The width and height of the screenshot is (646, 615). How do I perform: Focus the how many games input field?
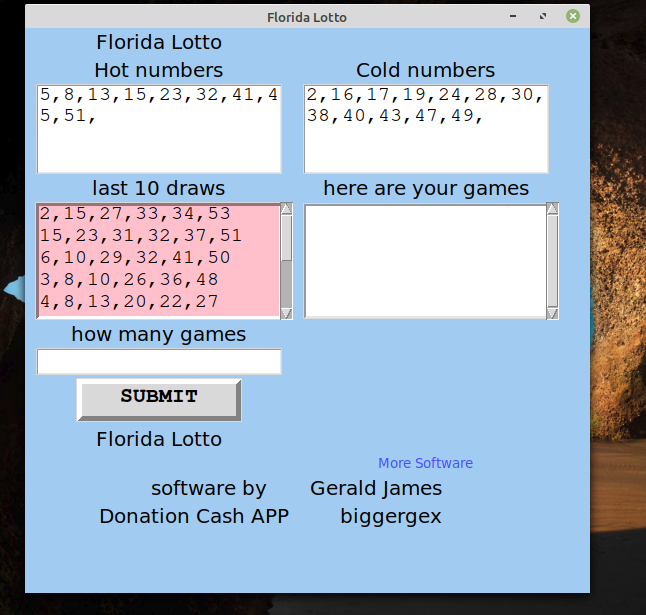[159, 361]
